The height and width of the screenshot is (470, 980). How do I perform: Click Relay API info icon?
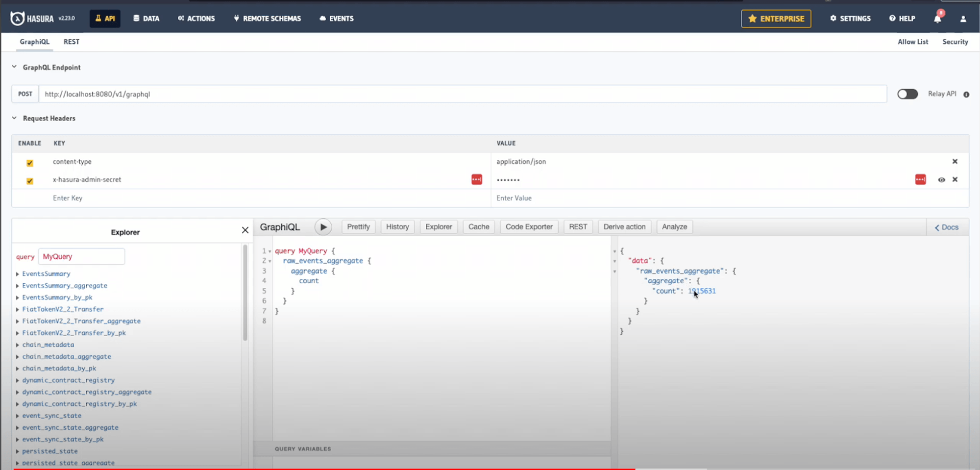pyautogui.click(x=966, y=95)
